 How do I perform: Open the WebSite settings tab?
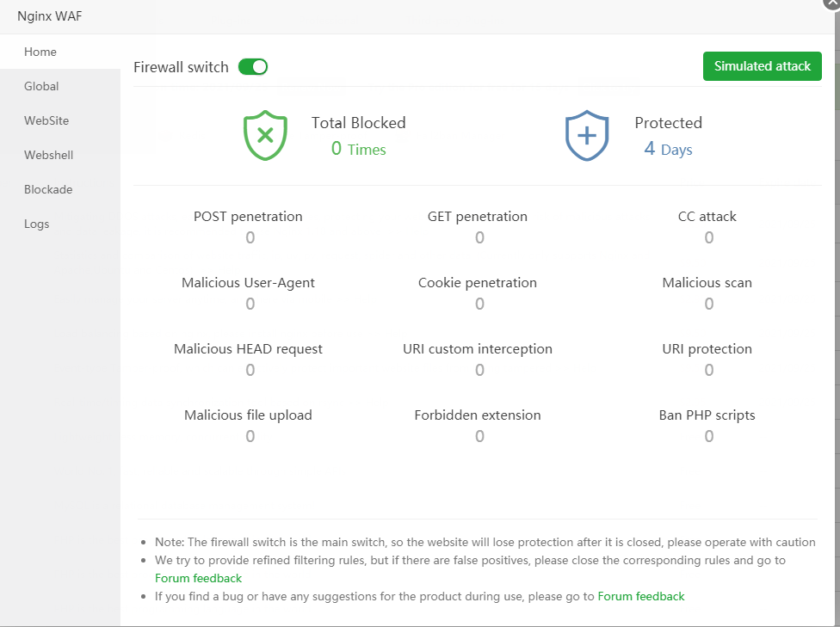46,120
